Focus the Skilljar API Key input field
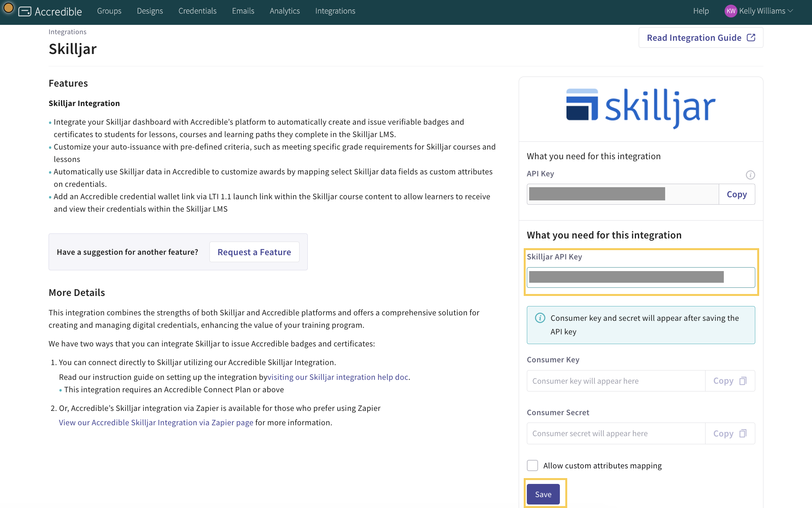This screenshot has height=508, width=812. click(641, 277)
